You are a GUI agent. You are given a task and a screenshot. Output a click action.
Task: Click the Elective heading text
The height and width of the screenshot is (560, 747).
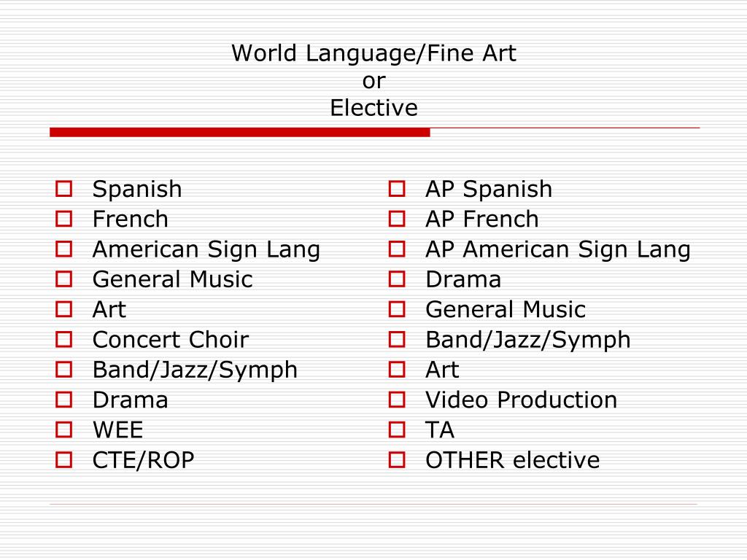click(374, 108)
